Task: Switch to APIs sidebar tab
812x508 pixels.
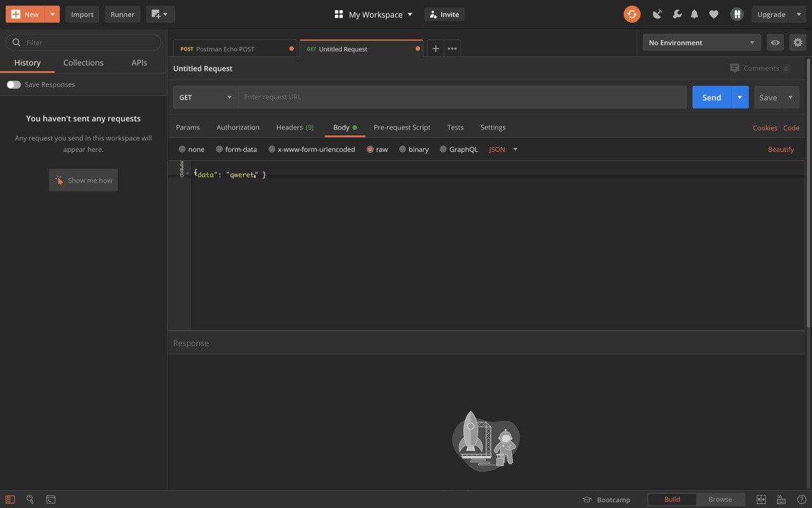Action: click(140, 62)
